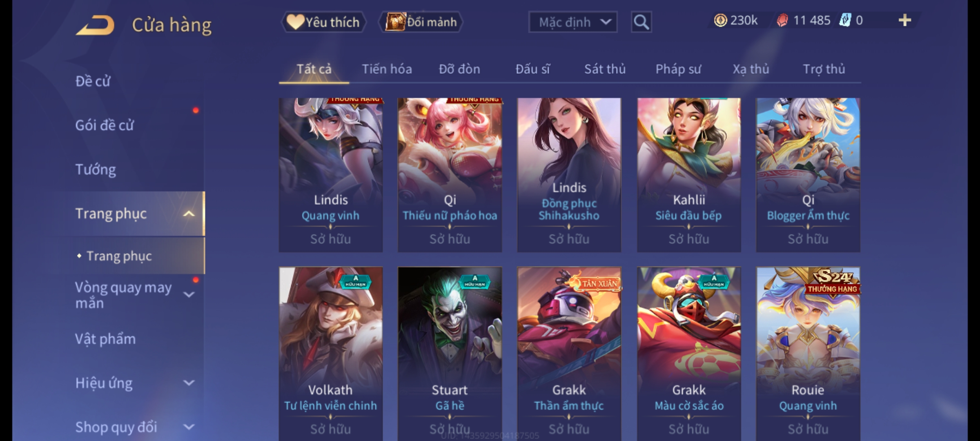Select Stuart Gã hề skin card
The width and height of the screenshot is (980, 441).
(450, 354)
